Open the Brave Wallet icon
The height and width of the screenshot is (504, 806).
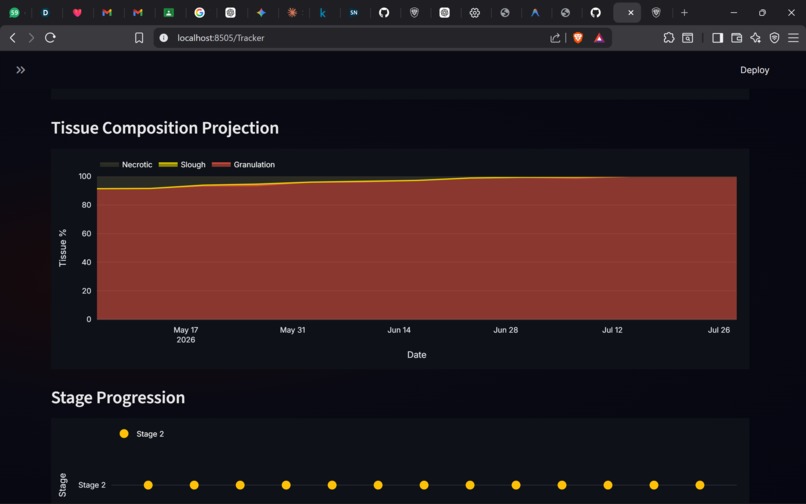(736, 38)
